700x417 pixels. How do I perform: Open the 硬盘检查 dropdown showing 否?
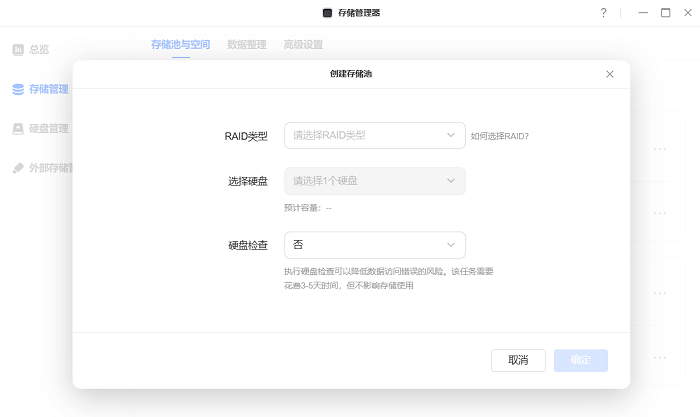click(x=374, y=244)
